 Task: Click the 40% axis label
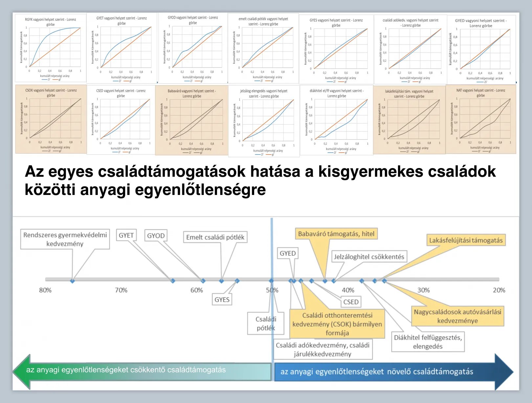point(348,290)
